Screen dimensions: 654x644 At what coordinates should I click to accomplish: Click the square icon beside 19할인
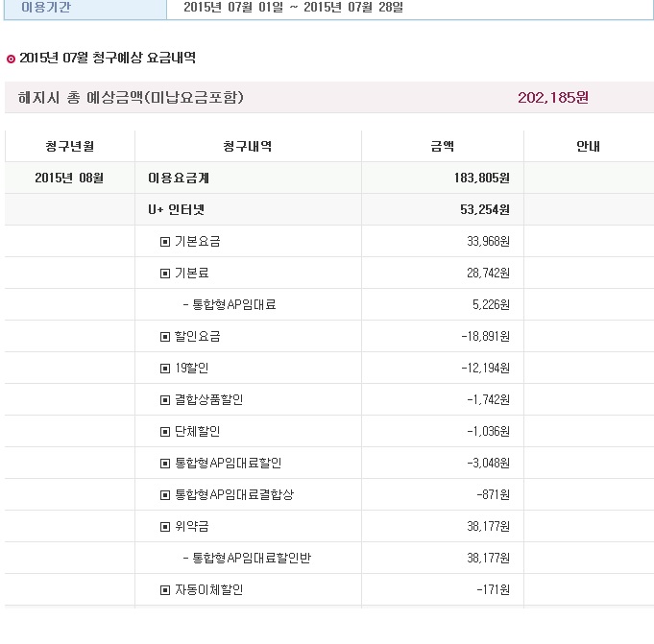tap(165, 369)
